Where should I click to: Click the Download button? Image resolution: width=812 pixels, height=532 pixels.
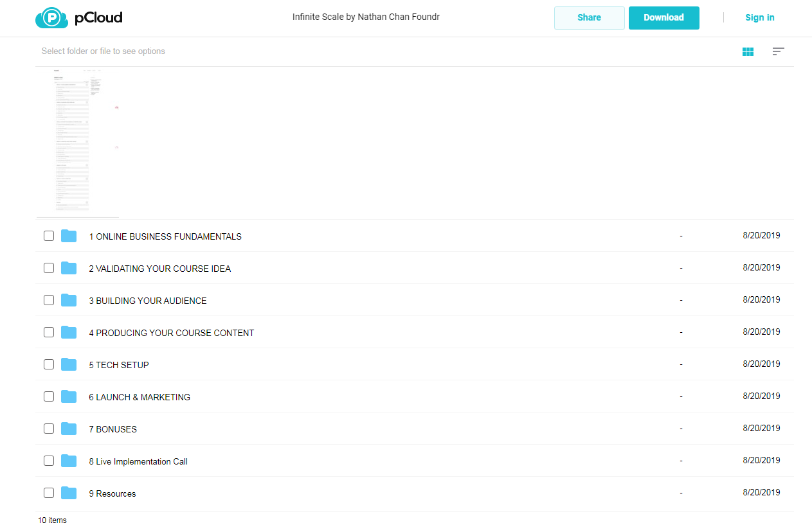[x=664, y=18]
